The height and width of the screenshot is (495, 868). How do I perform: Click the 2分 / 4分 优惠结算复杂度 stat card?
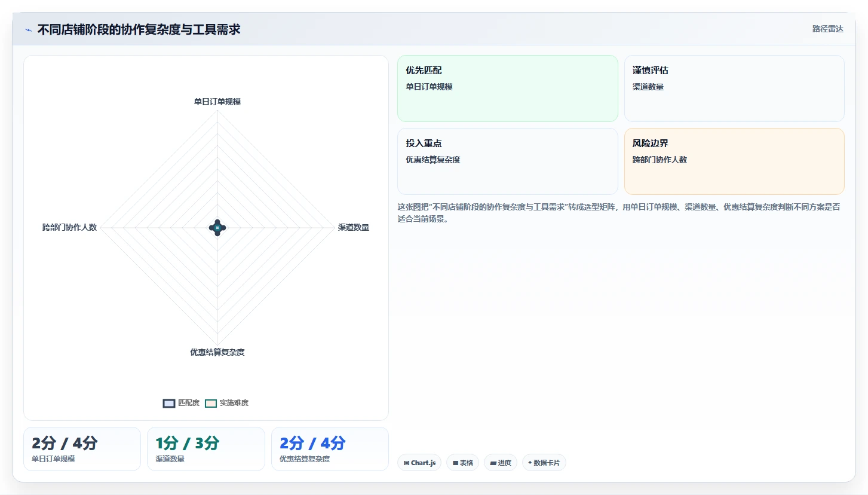point(330,449)
